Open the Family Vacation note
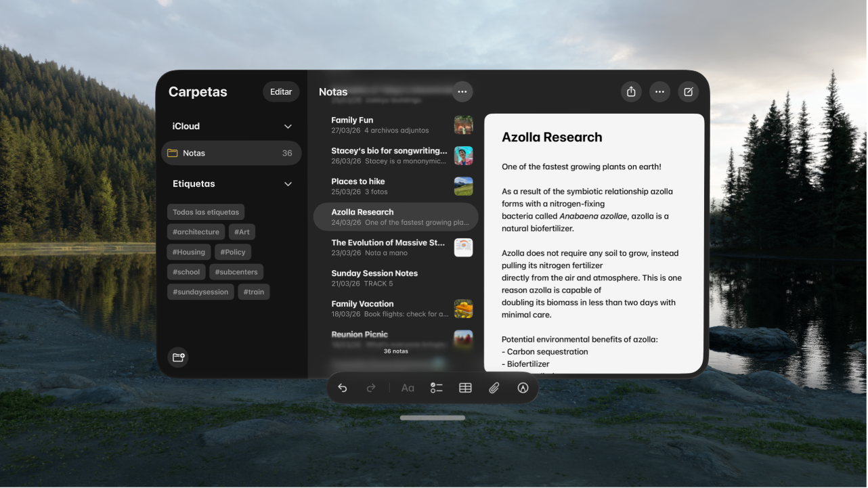 tap(395, 309)
